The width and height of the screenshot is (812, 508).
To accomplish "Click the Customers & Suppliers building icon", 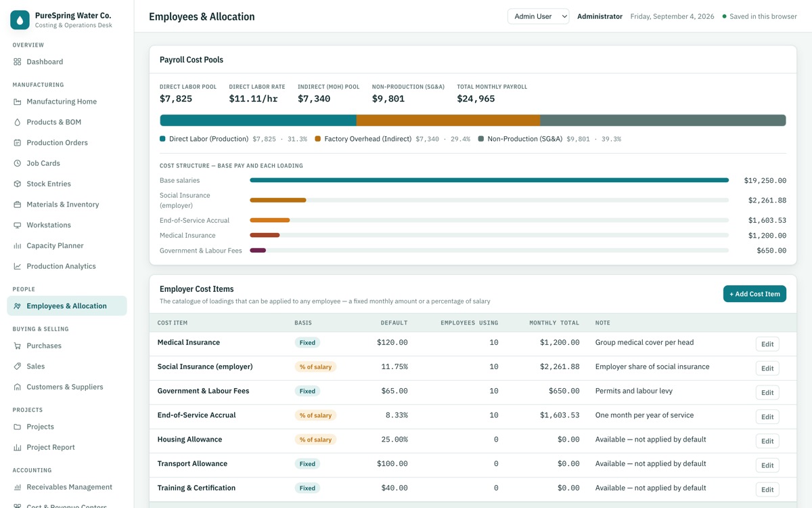I will coord(18,387).
